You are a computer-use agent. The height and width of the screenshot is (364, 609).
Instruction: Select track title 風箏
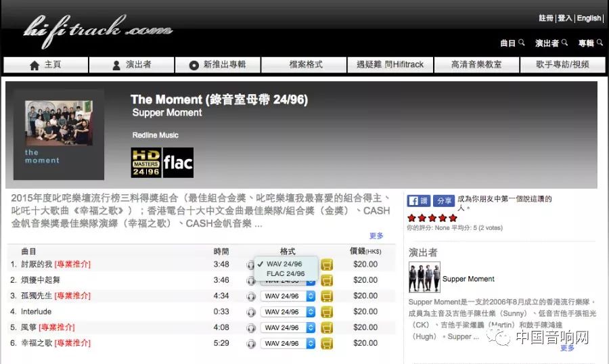tap(28, 327)
